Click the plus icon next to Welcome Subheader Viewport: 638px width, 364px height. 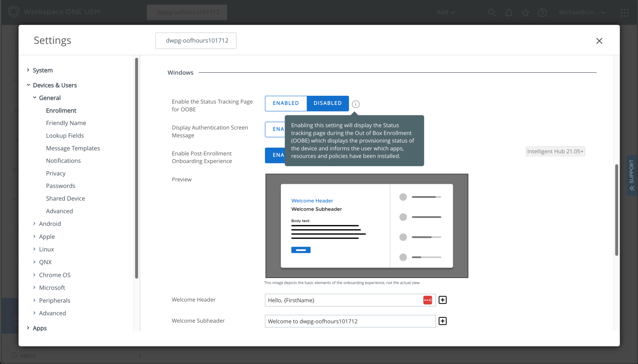[x=443, y=321]
